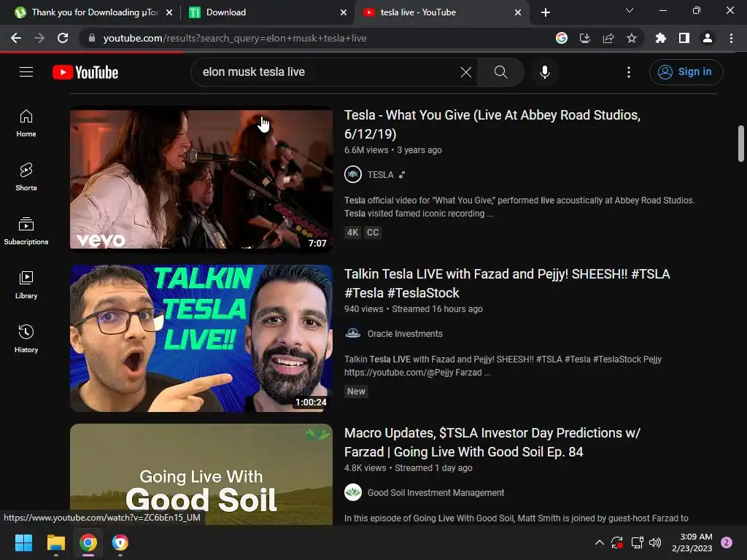This screenshot has width=747, height=560.
Task: Click the Brave browser taskbar icon
Action: coord(120,542)
